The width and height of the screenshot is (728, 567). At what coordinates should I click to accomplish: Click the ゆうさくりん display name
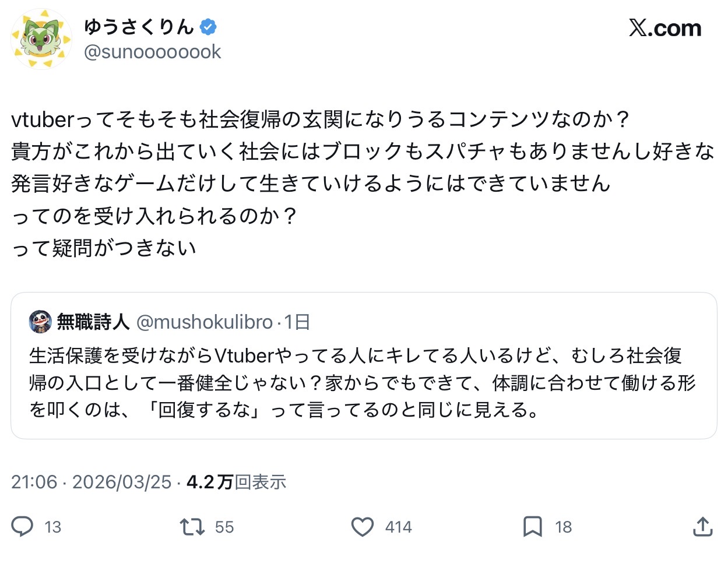point(139,27)
